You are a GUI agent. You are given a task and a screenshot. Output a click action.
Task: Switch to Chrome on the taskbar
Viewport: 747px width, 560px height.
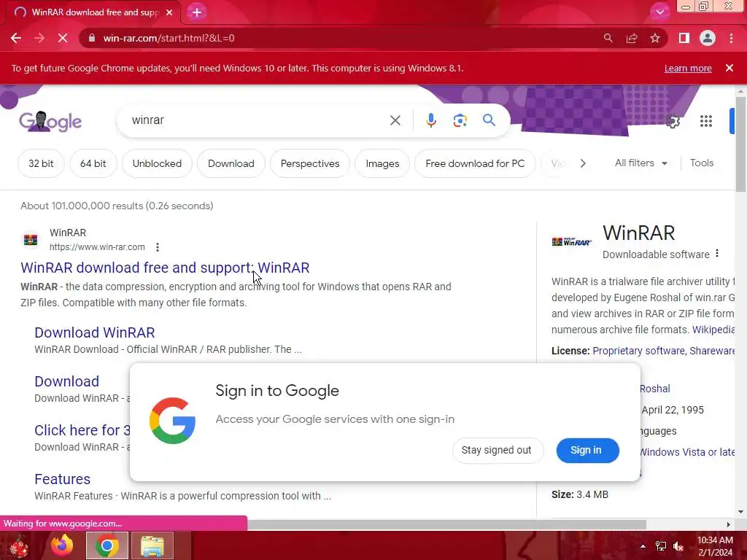[107, 545]
